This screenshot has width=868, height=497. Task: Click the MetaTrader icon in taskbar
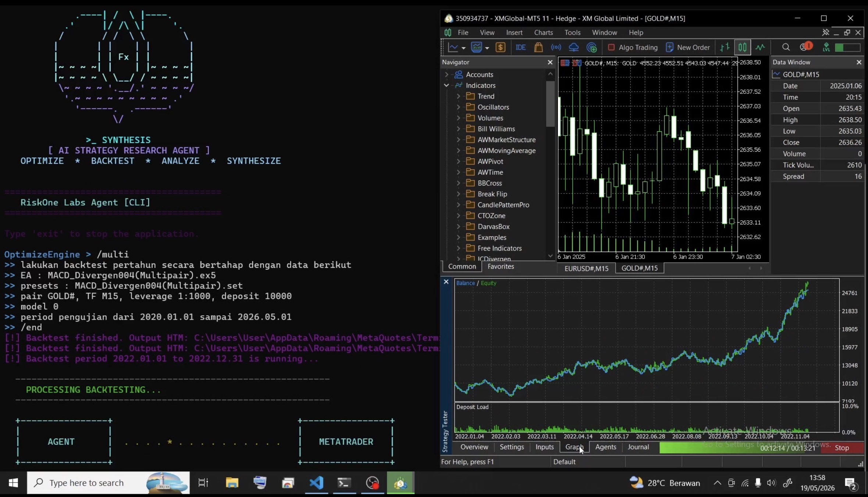[401, 483]
